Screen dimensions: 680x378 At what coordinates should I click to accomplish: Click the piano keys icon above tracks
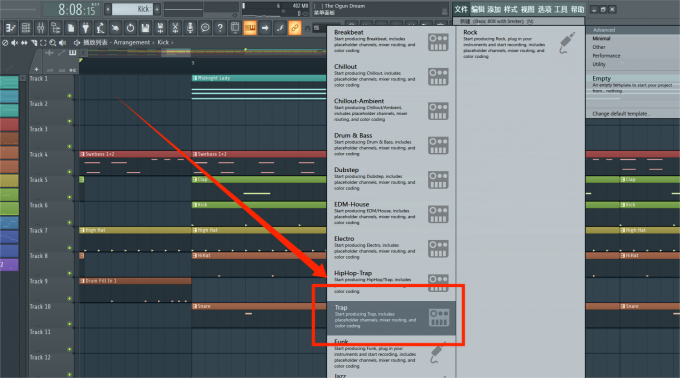(72, 53)
